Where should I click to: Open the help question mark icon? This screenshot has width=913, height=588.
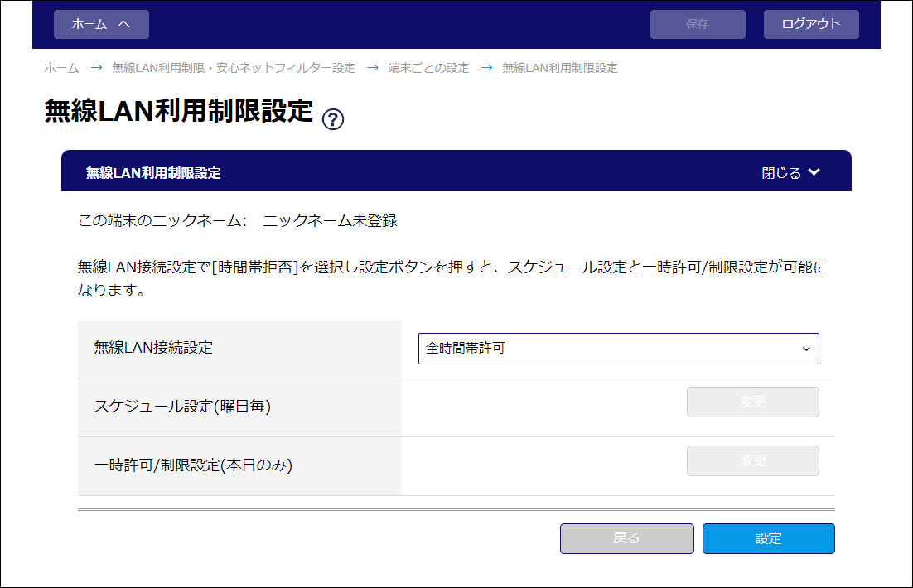pyautogui.click(x=333, y=119)
